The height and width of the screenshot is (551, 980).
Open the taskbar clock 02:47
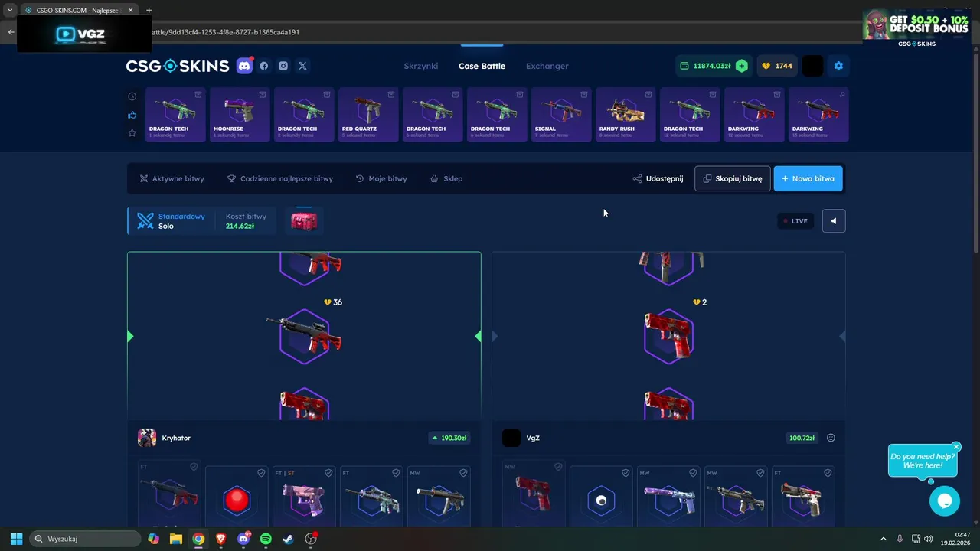(957, 539)
